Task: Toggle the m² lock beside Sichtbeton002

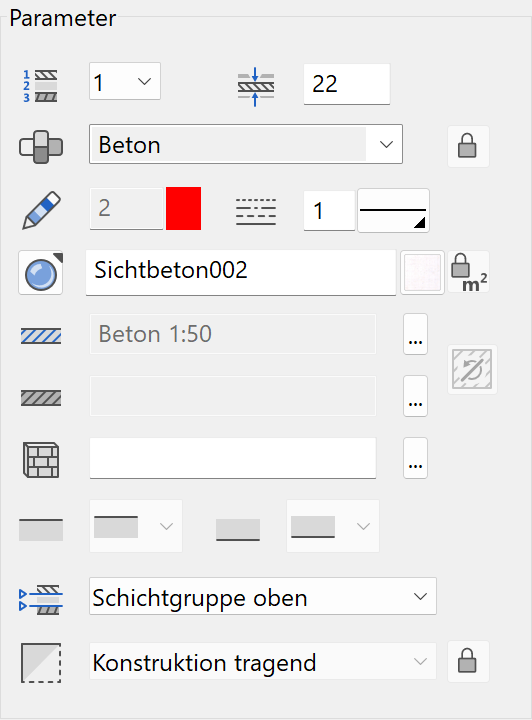Action: [x=468, y=272]
